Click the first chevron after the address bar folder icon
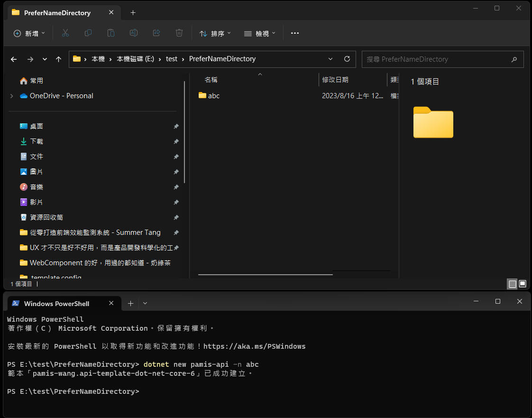This screenshot has height=418, width=532. pos(85,59)
